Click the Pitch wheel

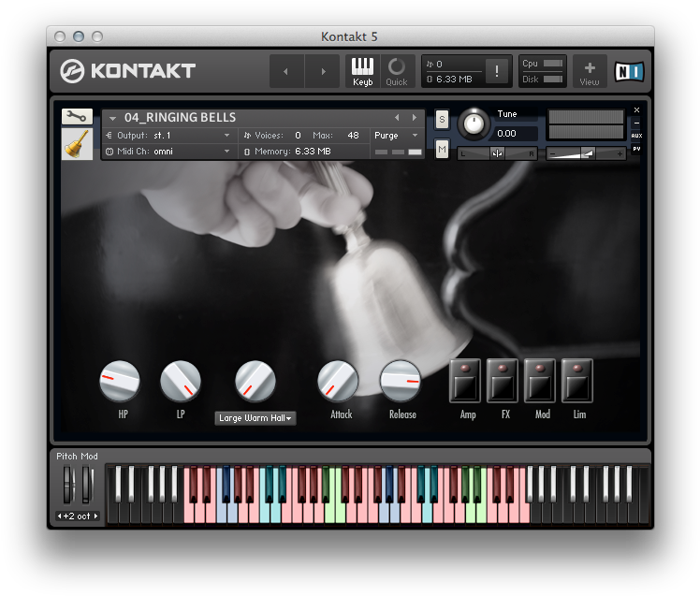pos(68,485)
